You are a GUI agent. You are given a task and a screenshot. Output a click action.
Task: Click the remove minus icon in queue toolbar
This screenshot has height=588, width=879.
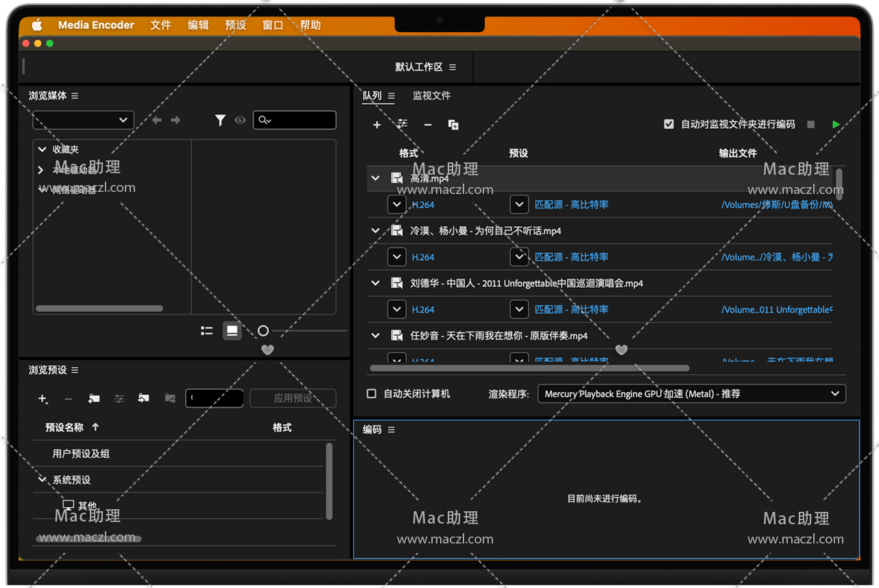pos(428,125)
